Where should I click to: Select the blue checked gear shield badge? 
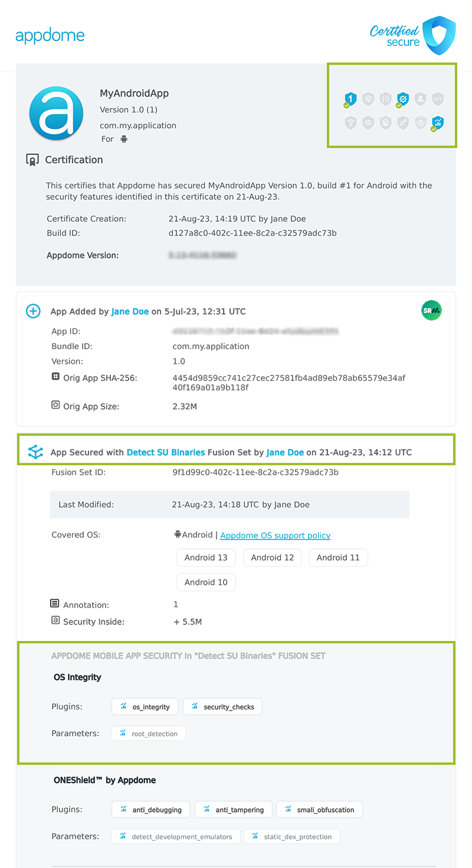[x=402, y=98]
